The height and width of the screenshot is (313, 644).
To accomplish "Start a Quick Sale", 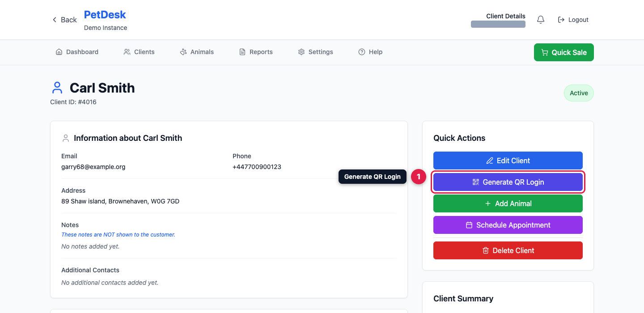I will [x=564, y=52].
